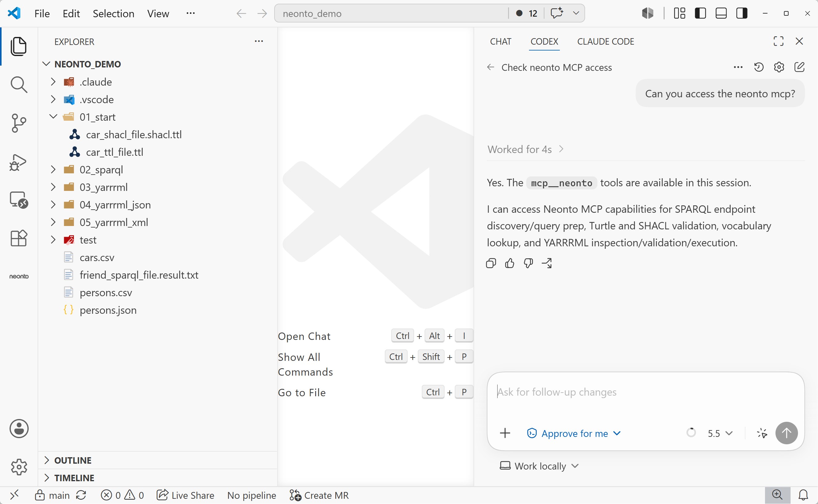Screen dimensions: 818x504
Task: Switch to the CHAT tab
Action: [x=501, y=41]
